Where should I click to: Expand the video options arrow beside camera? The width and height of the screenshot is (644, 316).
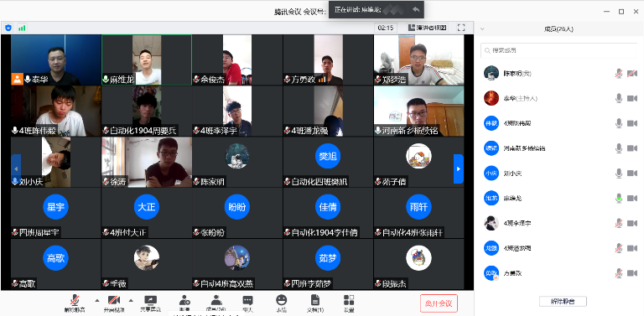coord(131,300)
